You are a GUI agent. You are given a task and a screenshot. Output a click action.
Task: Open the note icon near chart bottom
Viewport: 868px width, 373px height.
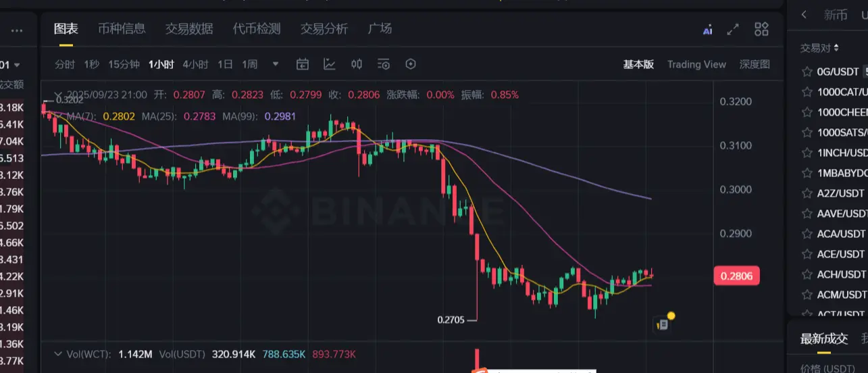(663, 324)
